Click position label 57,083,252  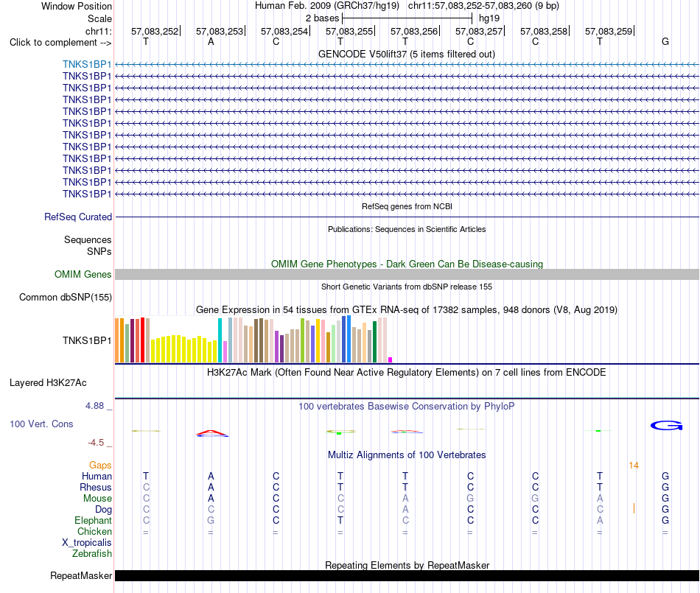tap(155, 31)
